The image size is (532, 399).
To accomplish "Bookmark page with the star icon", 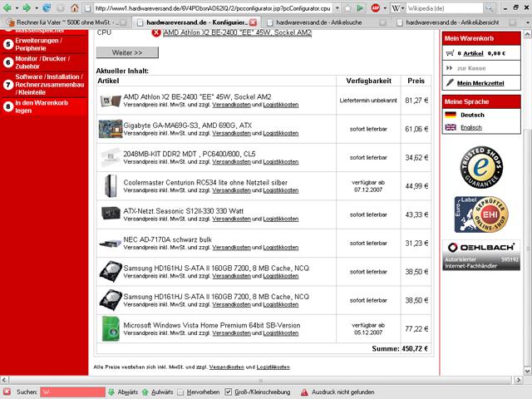I will click(x=347, y=7).
